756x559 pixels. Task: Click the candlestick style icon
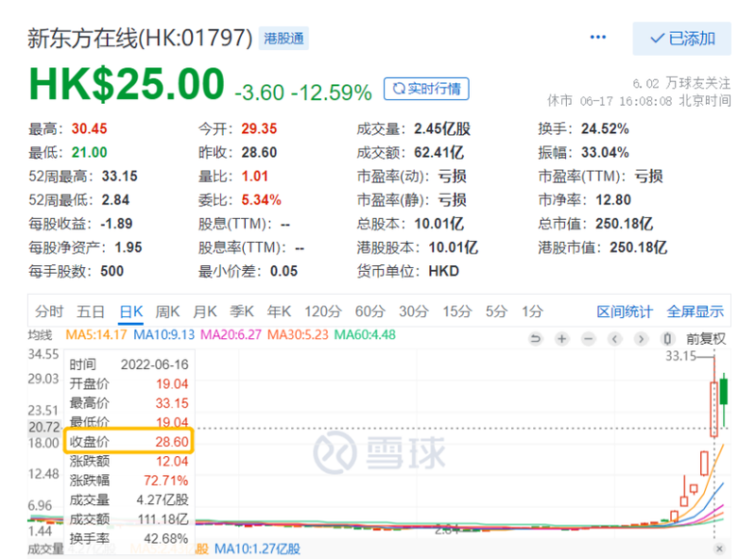pos(667,339)
